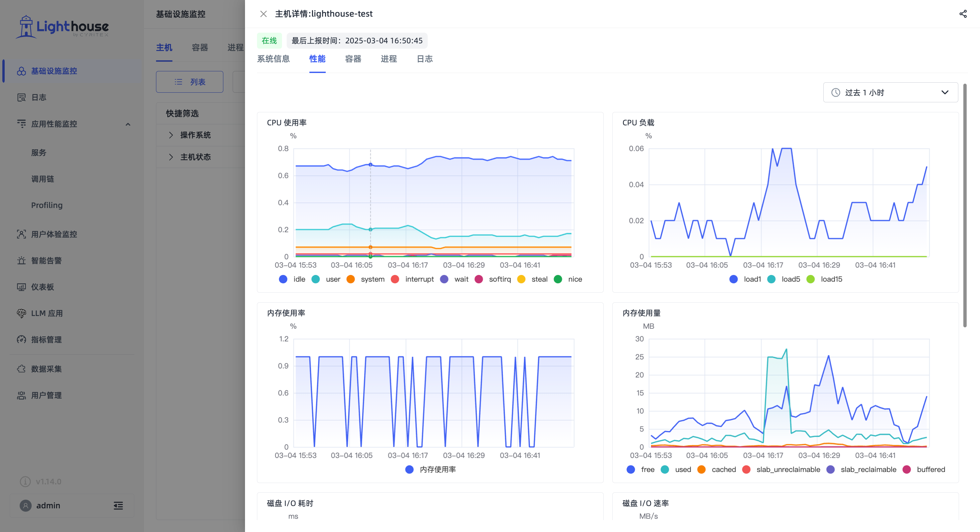Toggle the nice series in CPU legend

568,279
